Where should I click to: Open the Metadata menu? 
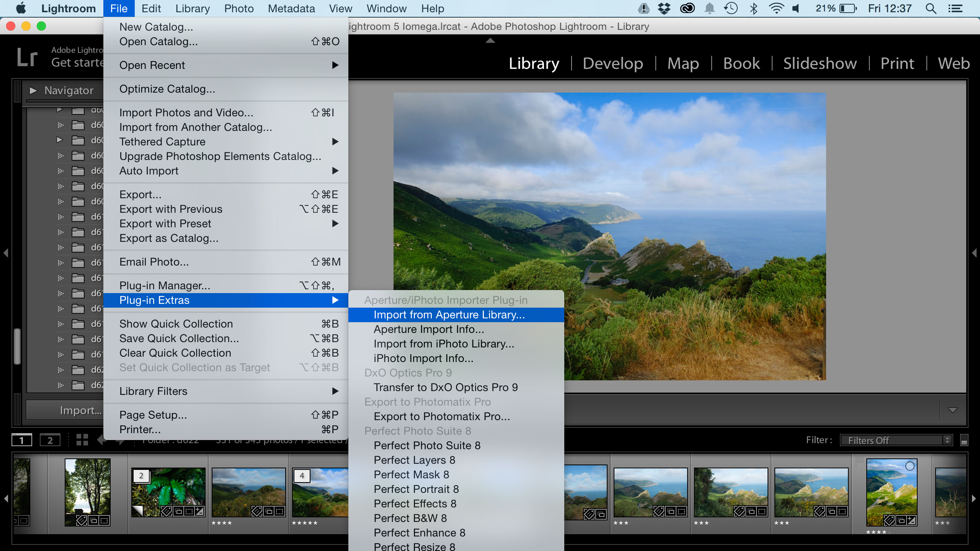click(291, 8)
